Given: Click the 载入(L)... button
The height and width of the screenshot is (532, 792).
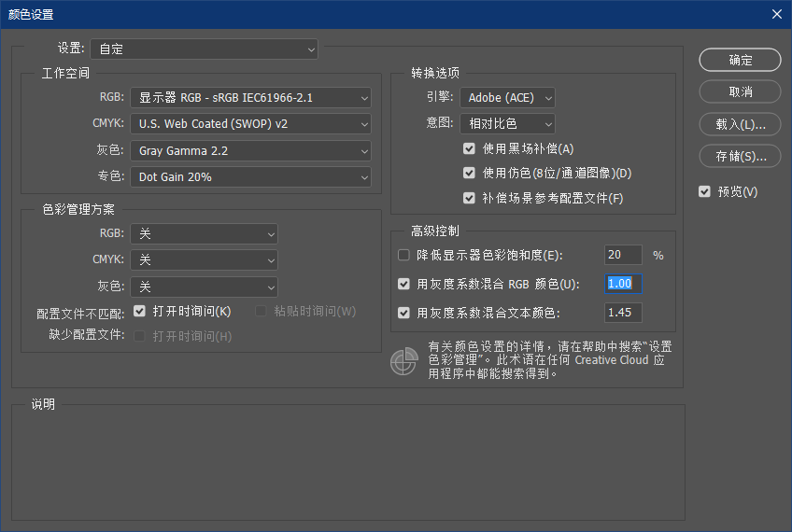Looking at the screenshot, I should point(740,124).
